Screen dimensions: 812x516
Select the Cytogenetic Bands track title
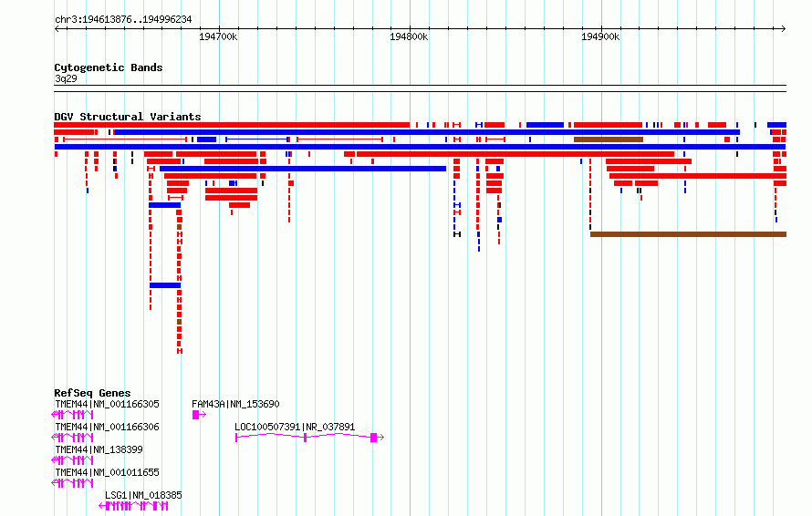click(109, 67)
